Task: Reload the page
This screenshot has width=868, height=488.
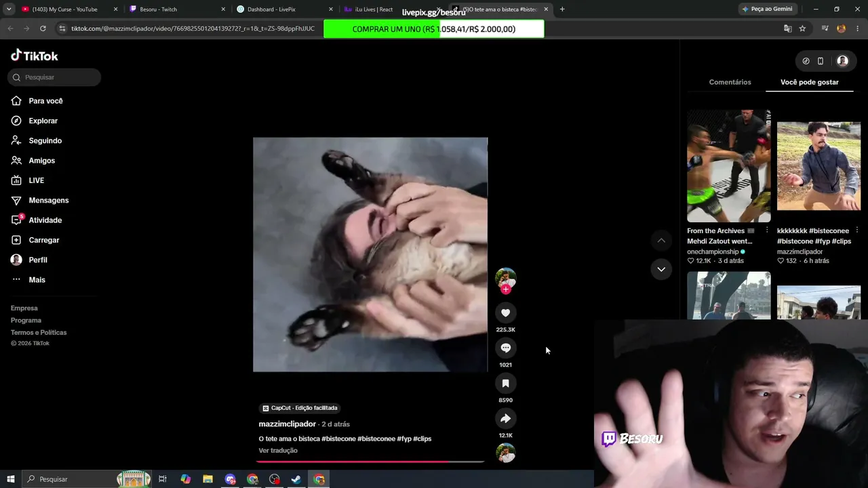Action: coord(43,28)
